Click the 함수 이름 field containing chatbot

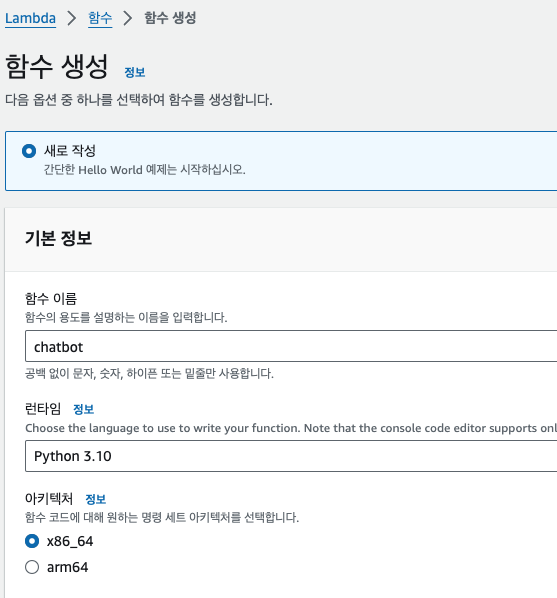pyautogui.click(x=291, y=346)
